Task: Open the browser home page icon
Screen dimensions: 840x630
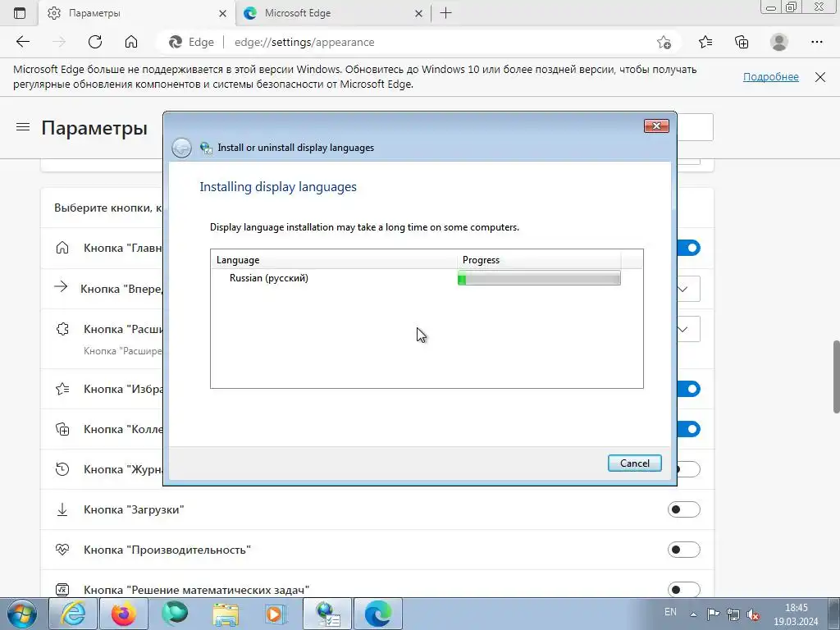Action: [x=131, y=42]
